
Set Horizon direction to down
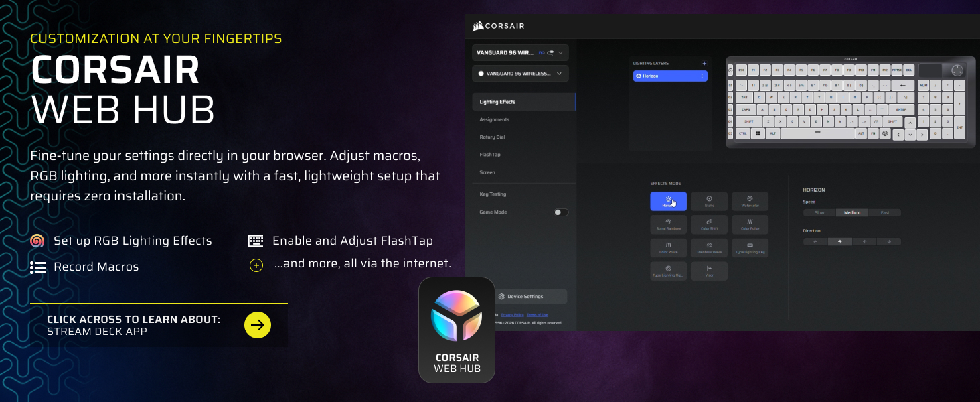coord(889,241)
